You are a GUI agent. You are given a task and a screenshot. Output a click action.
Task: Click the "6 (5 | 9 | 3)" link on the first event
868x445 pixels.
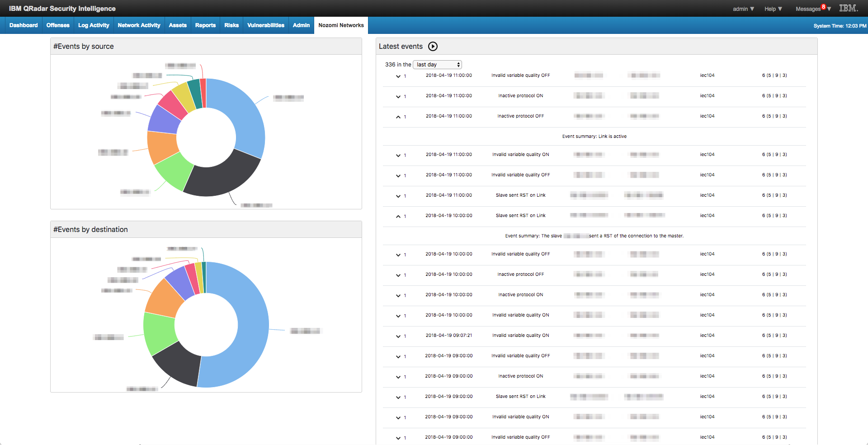click(774, 76)
